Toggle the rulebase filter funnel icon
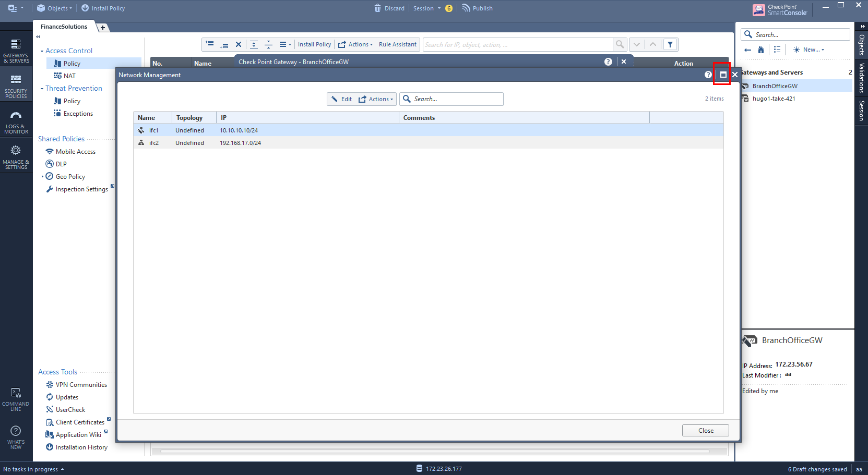Image resolution: width=868 pixels, height=475 pixels. 670,44
